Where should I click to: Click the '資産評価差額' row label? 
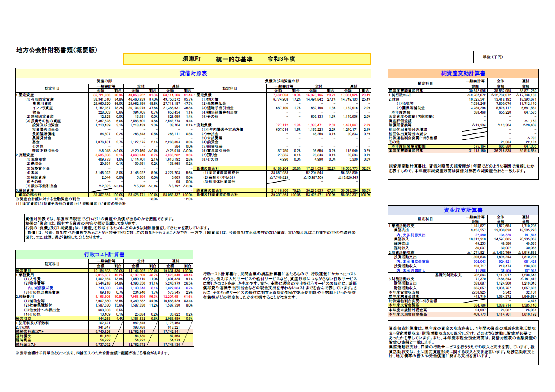400,121
